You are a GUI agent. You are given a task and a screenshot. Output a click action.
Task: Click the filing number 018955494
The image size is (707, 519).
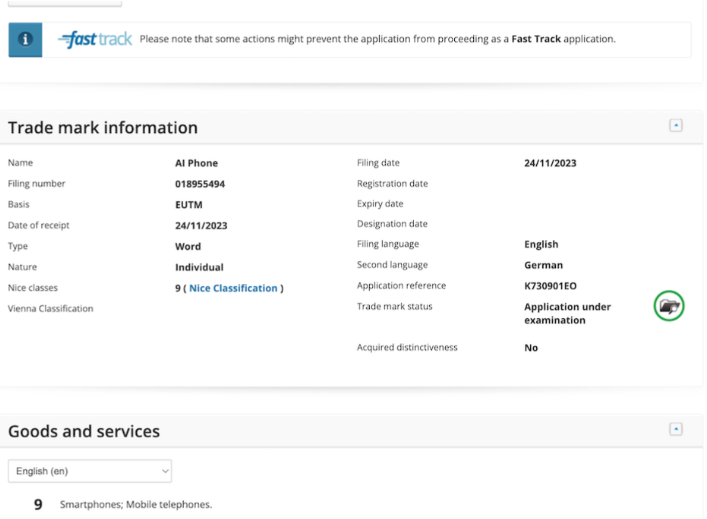pos(209,183)
